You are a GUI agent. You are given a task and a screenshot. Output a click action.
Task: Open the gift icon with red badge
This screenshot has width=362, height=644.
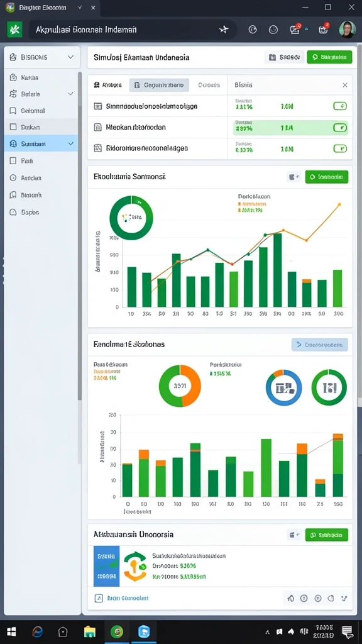324,29
